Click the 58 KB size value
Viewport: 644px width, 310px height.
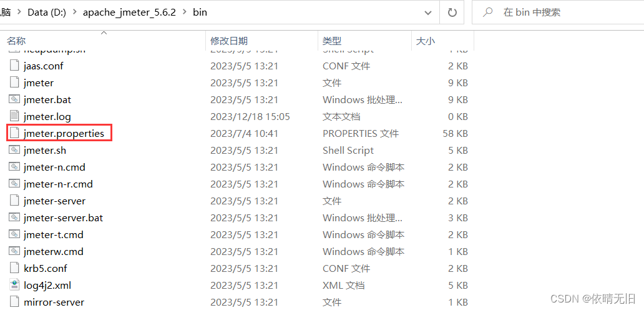coord(455,133)
